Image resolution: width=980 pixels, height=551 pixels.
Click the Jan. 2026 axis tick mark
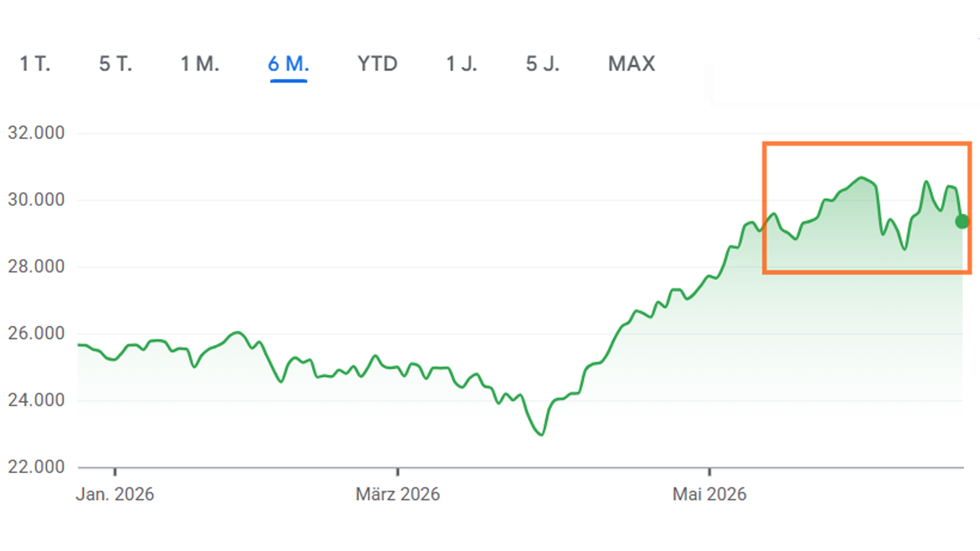point(115,471)
